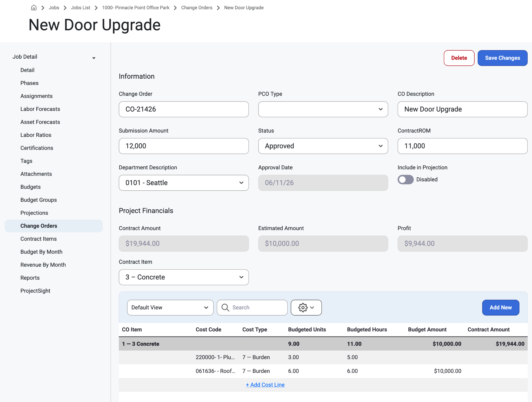This screenshot has width=532, height=402.
Task: Toggle Include in Projection switch
Action: [405, 179]
